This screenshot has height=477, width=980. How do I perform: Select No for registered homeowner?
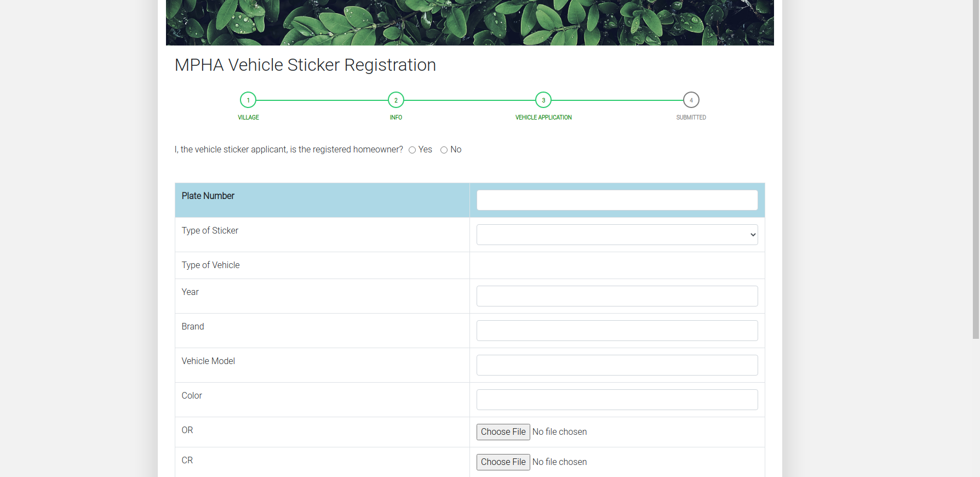coord(444,150)
